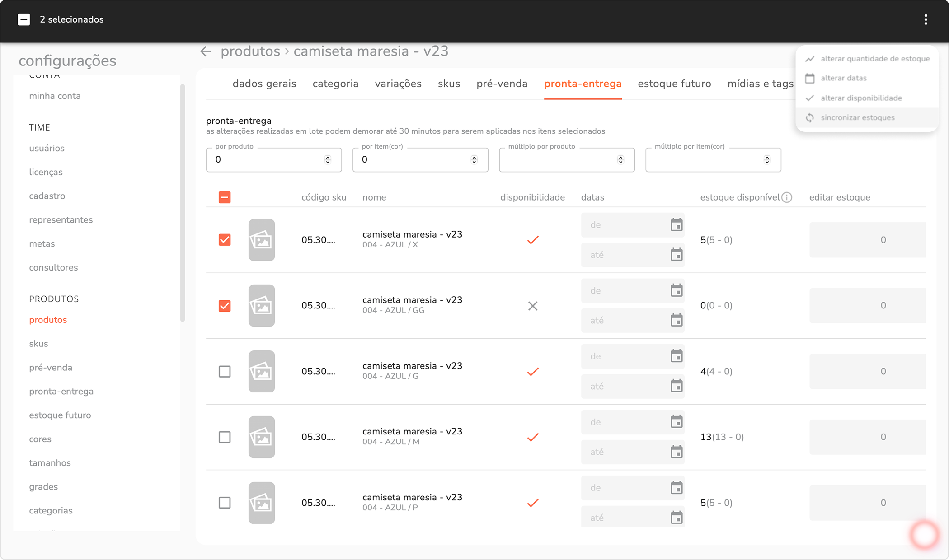The width and height of the screenshot is (949, 560).
Task: Open 'de' calendar icon for AZUL / X
Action: [677, 225]
